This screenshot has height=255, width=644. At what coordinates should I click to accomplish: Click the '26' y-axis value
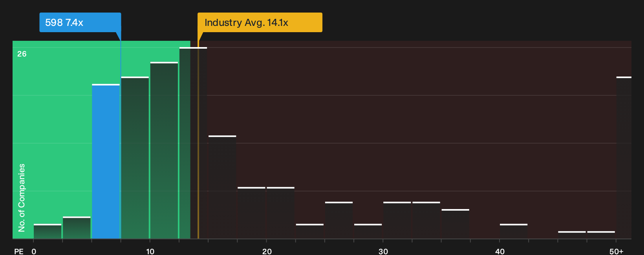[22, 54]
